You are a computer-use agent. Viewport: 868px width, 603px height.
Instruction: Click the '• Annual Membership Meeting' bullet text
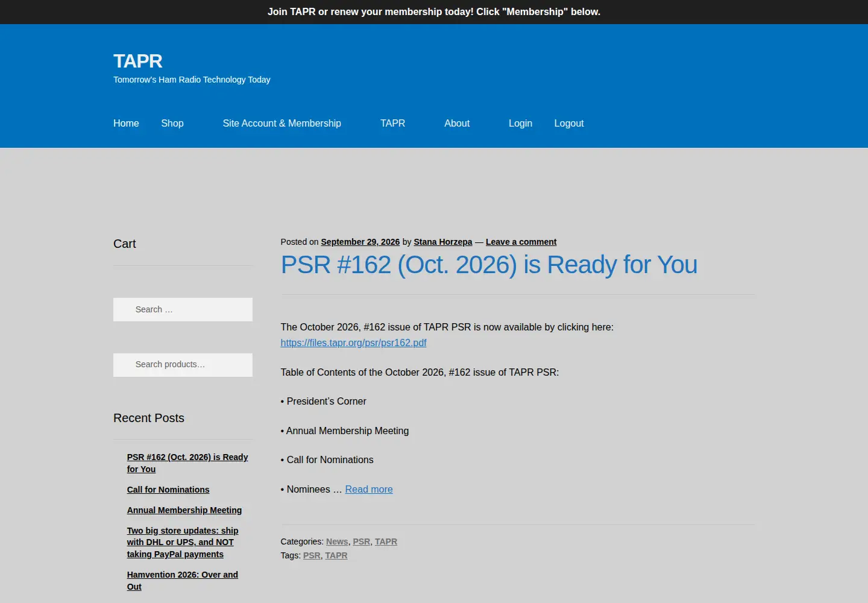(345, 431)
